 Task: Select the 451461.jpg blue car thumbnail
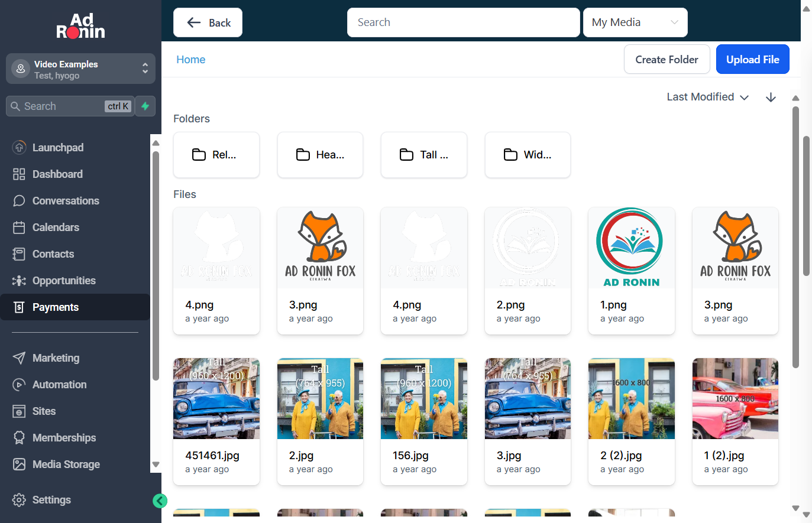[x=216, y=398]
